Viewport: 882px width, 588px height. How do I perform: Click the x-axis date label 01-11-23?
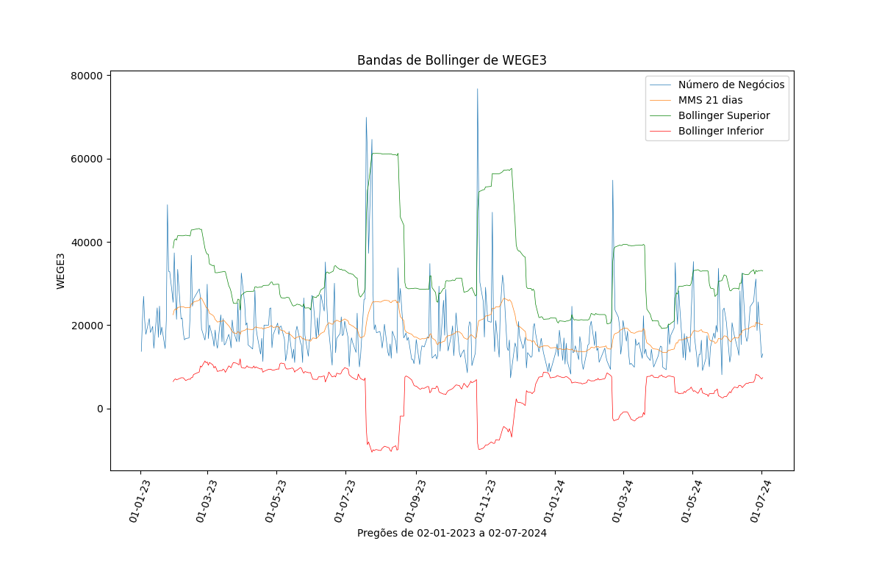click(x=484, y=501)
